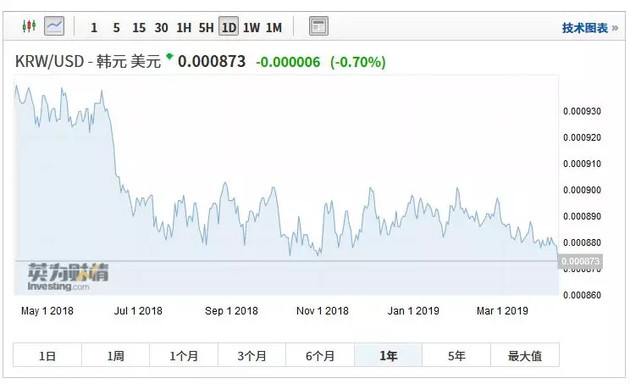Viewport: 630px width, 384px height.
Task: Show the 6个月 time range
Action: click(x=320, y=355)
